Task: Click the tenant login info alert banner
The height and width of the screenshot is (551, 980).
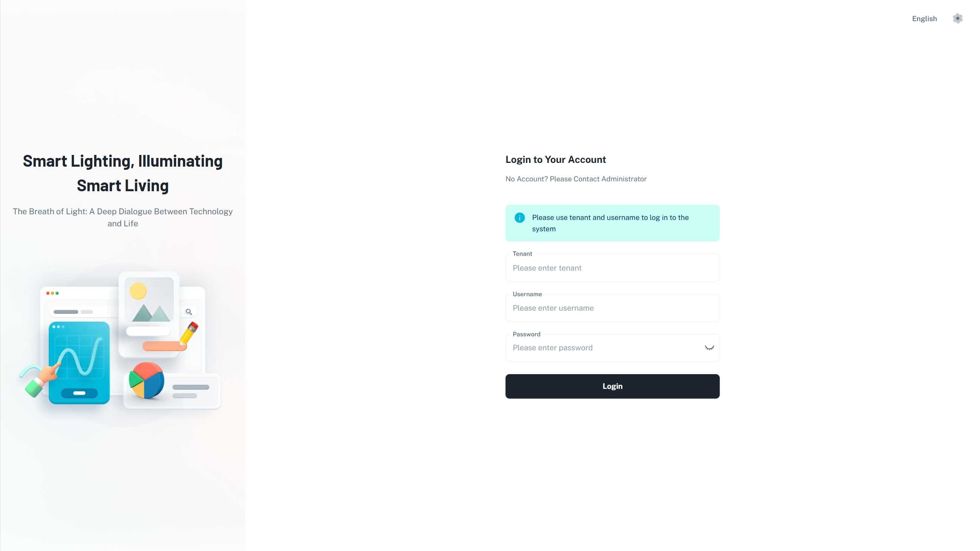Action: pyautogui.click(x=612, y=223)
